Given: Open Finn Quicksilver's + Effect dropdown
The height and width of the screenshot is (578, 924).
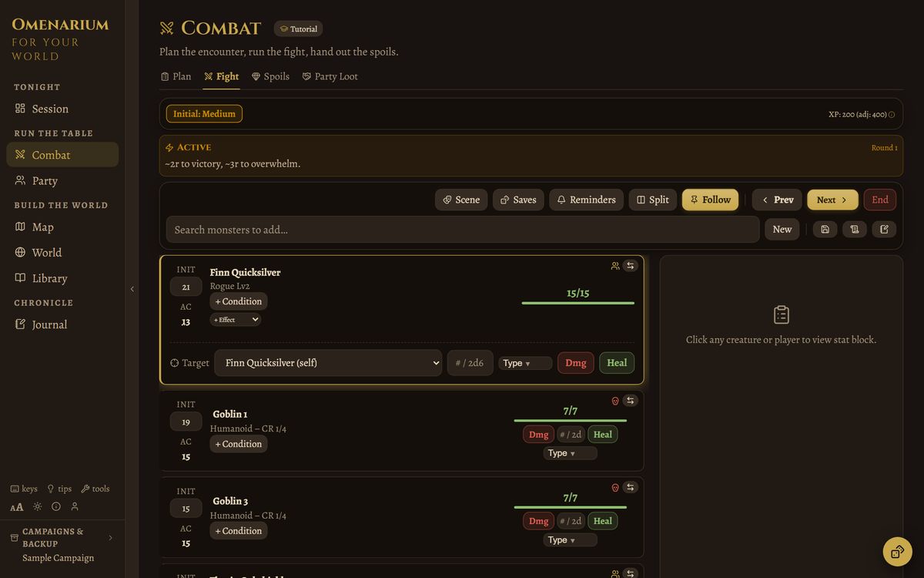Looking at the screenshot, I should pos(236,320).
